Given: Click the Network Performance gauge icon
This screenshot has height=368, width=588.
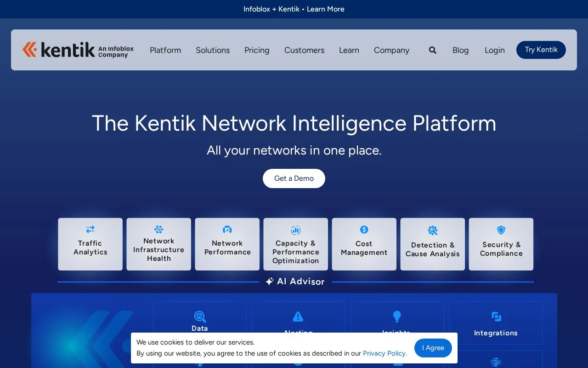Looking at the screenshot, I should (x=227, y=230).
